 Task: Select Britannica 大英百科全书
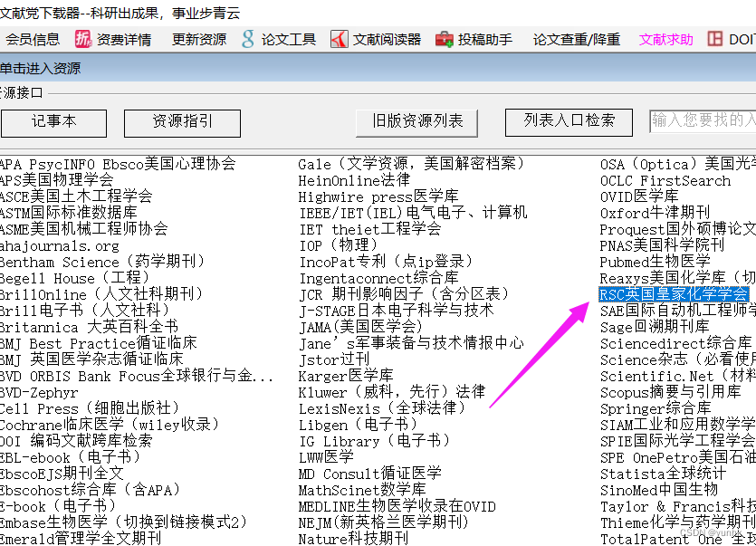89,327
